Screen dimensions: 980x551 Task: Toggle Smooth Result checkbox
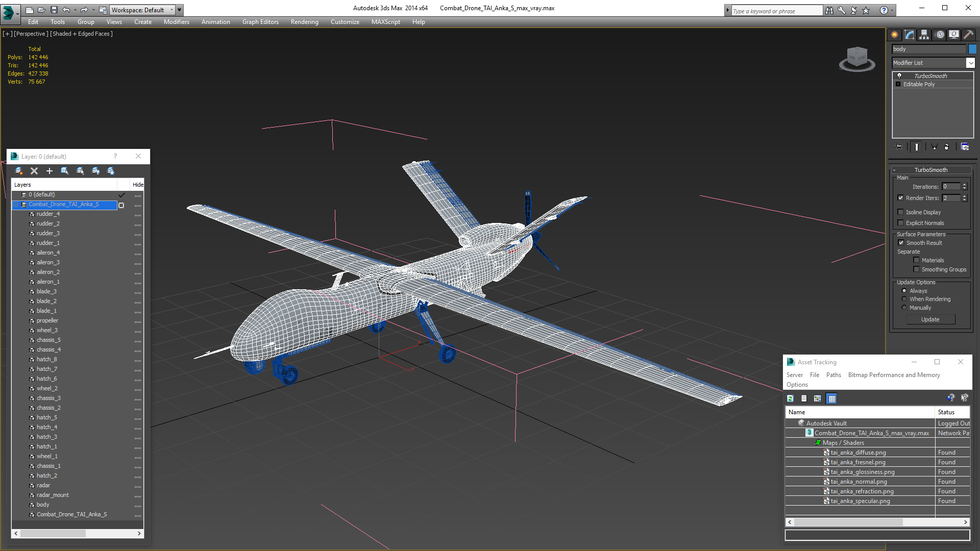tap(901, 243)
